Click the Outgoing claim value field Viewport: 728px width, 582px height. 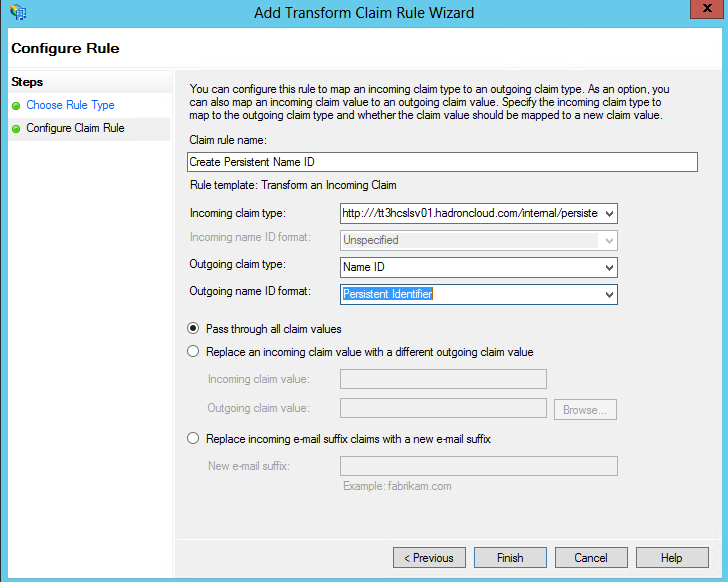click(443, 408)
